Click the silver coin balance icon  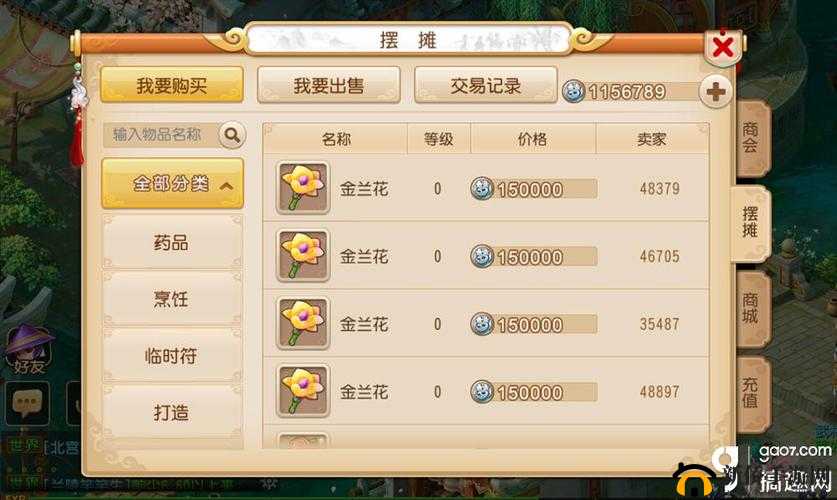pyautogui.click(x=573, y=91)
